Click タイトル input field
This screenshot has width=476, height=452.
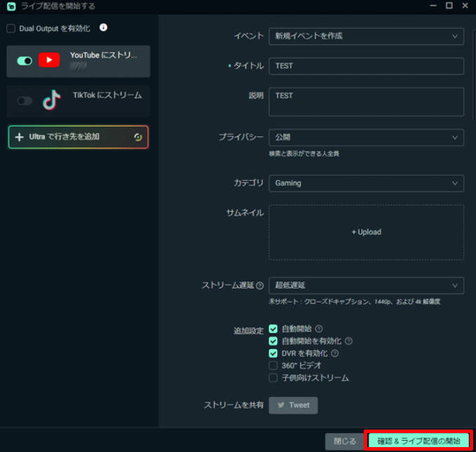(x=366, y=66)
